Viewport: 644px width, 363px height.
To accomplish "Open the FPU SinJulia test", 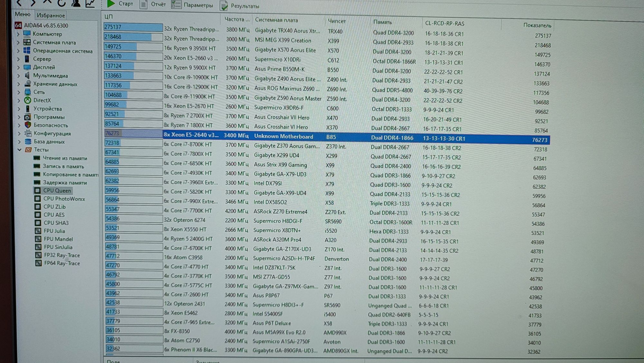I will [x=58, y=247].
